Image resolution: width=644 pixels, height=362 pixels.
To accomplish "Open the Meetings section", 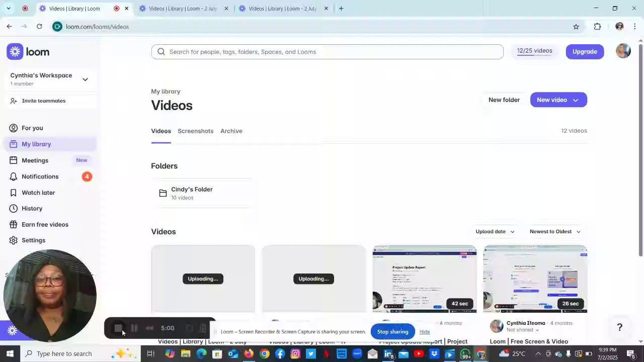I will click(35, 160).
